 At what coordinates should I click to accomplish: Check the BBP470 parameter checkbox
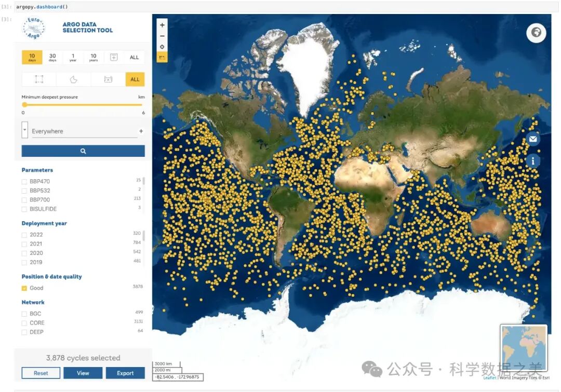click(24, 182)
